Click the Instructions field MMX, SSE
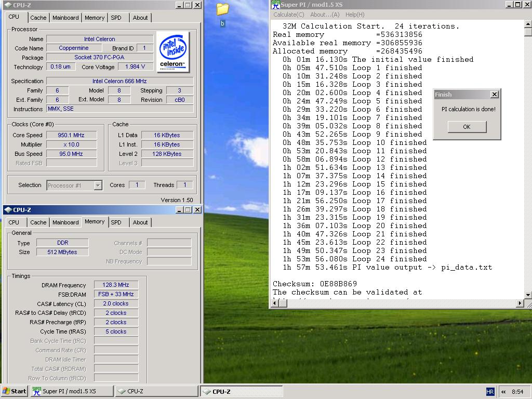532x399 pixels. point(120,109)
